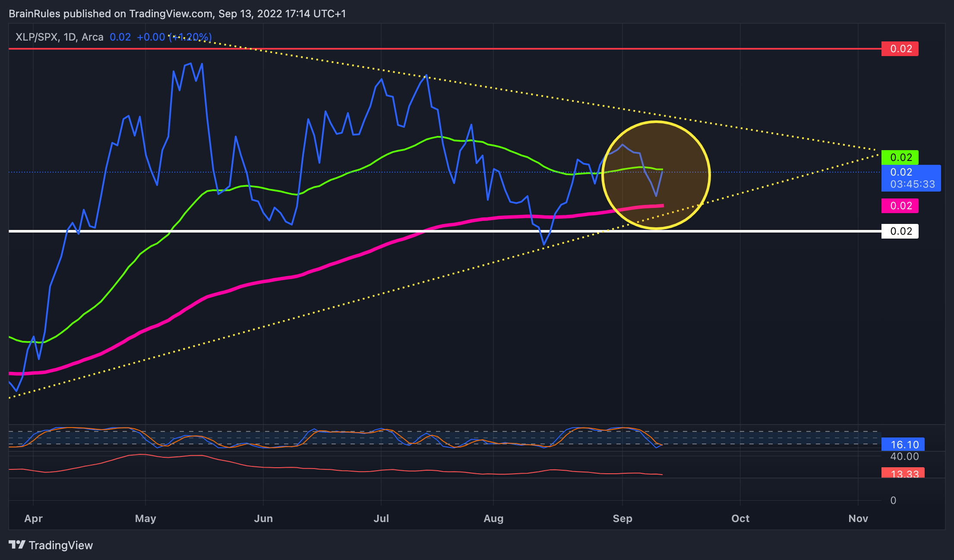Click the XLP/SPX, 1D, Arca symbol title
Image resolution: width=954 pixels, height=560 pixels.
tap(60, 37)
